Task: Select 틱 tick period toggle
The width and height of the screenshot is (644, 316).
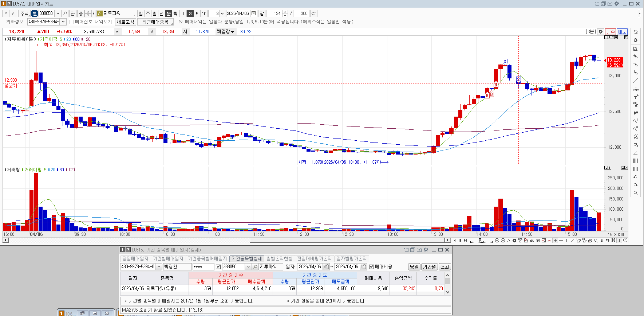Action: (175, 13)
